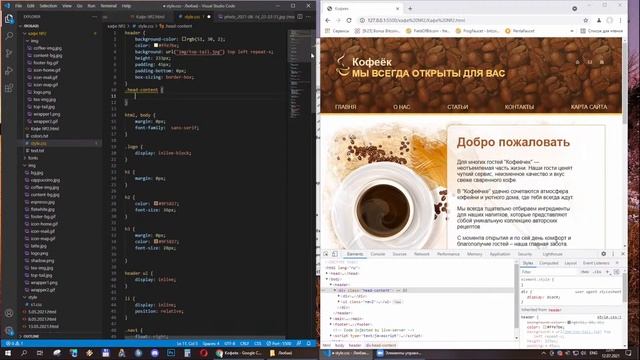Switch to Network tab in DevTools
This screenshot has height=360, width=640.
pyautogui.click(x=422, y=254)
